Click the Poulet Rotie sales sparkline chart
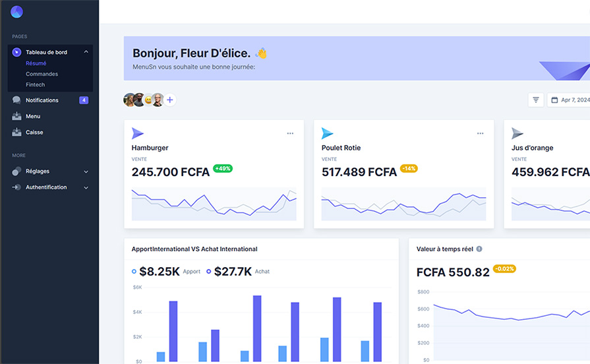 click(403, 204)
